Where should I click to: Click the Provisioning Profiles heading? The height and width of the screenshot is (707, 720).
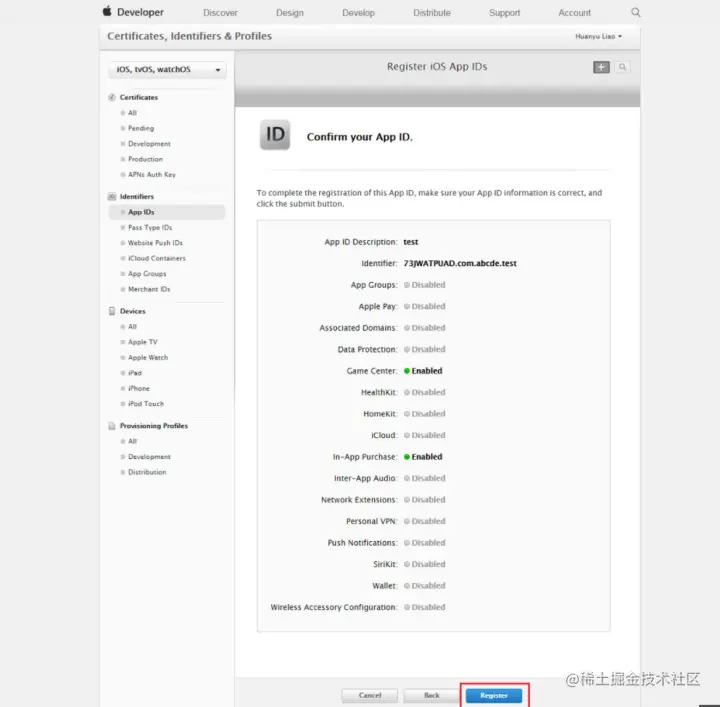pyautogui.click(x=154, y=426)
